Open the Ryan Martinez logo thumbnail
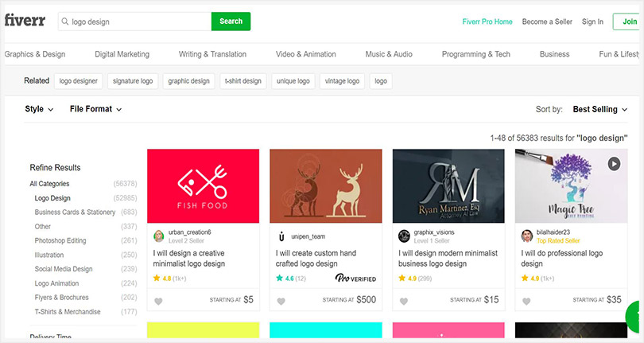 coord(448,186)
